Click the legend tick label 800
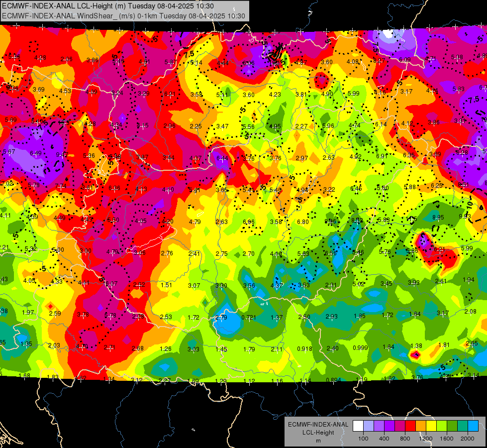Viewport: 487px width, 448px height. point(405,439)
